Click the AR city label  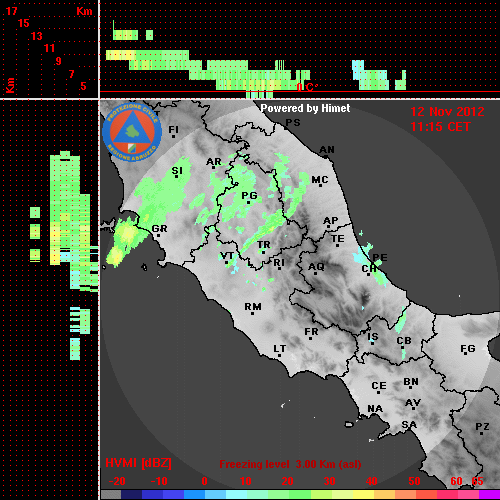tap(214, 162)
